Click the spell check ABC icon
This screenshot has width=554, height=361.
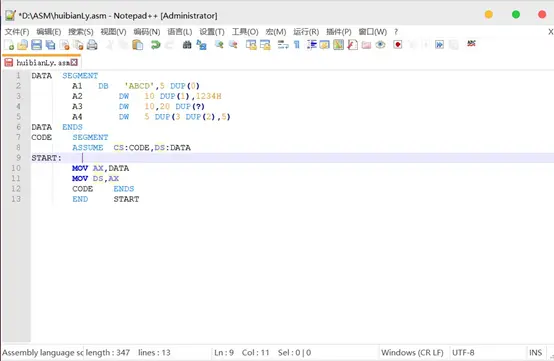[x=471, y=44]
